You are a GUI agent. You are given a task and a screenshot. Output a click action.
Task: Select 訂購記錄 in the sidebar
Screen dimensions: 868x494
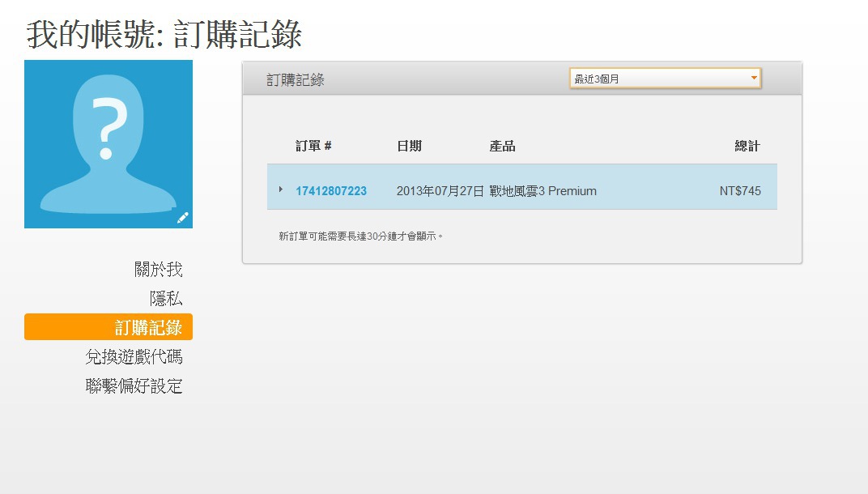click(108, 326)
